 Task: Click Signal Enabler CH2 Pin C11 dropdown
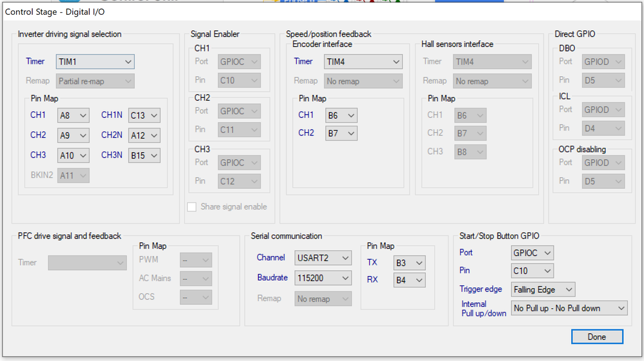(239, 130)
